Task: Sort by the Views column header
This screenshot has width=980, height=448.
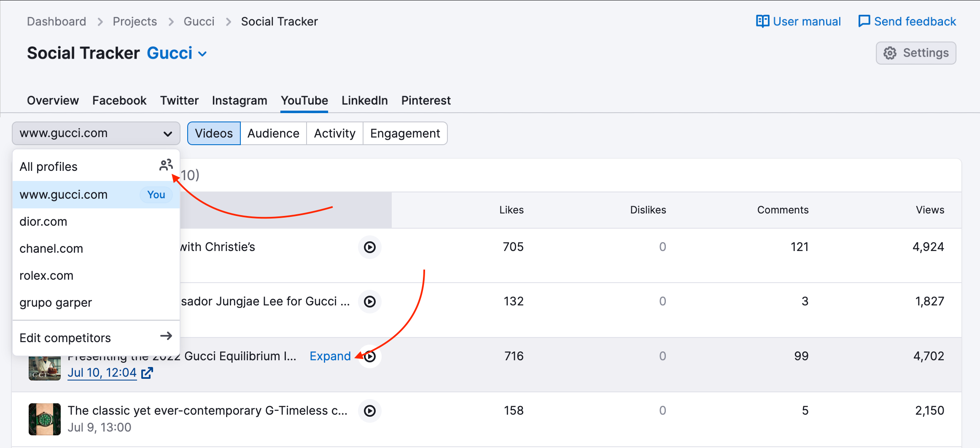Action: (x=930, y=210)
